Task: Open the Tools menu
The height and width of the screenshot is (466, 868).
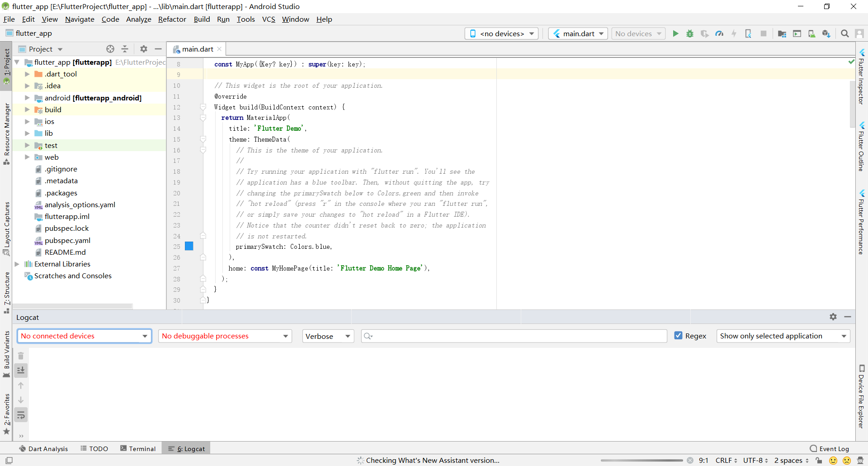Action: tap(245, 19)
